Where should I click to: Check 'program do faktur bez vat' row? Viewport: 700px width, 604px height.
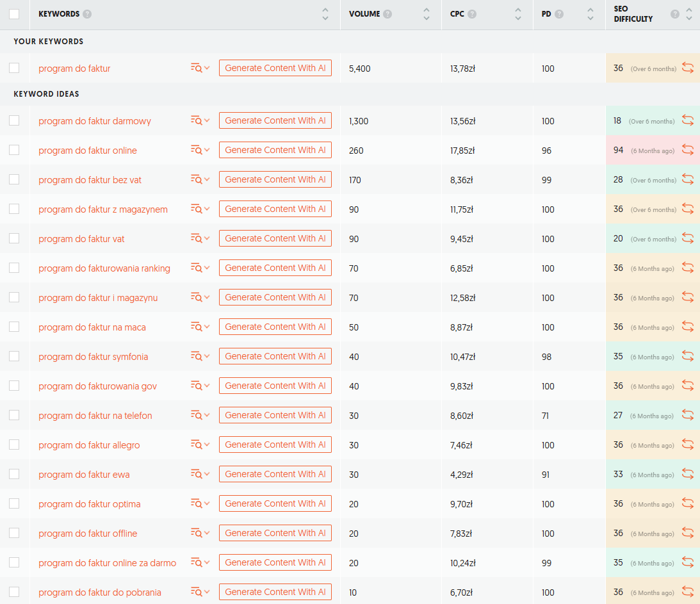coord(14,179)
